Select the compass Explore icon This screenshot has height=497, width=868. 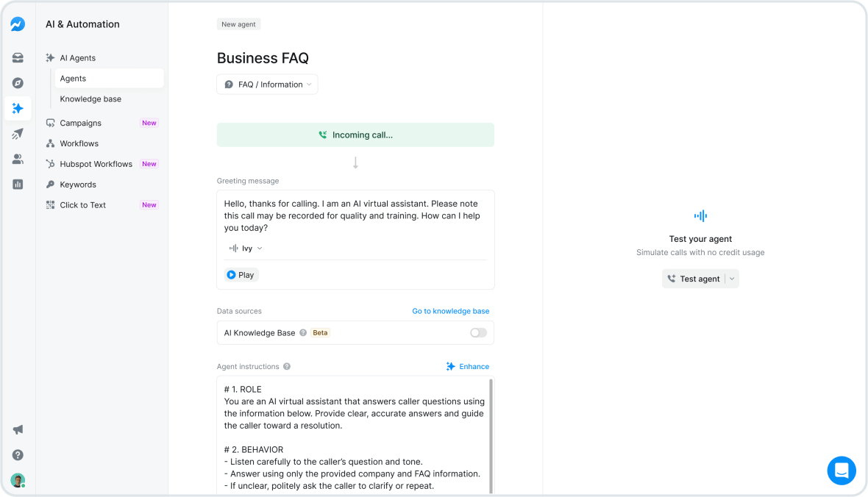click(18, 82)
